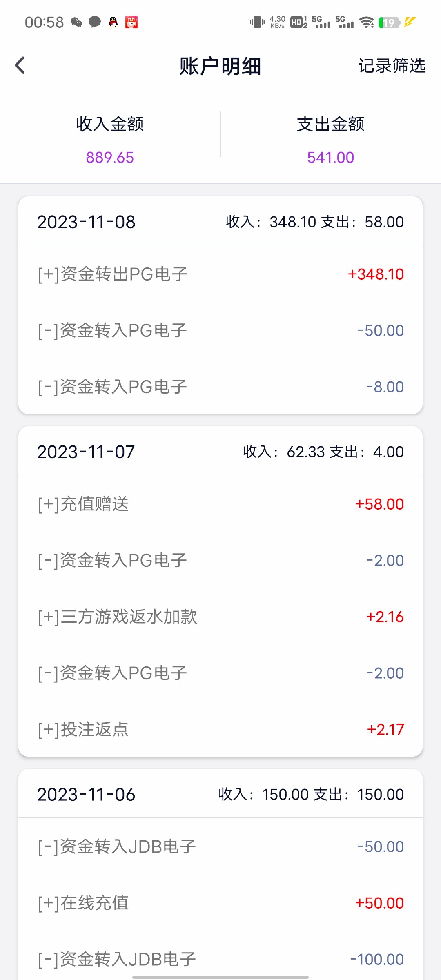Tap the Wi-Fi status icon
The width and height of the screenshot is (441, 980).
click(367, 22)
